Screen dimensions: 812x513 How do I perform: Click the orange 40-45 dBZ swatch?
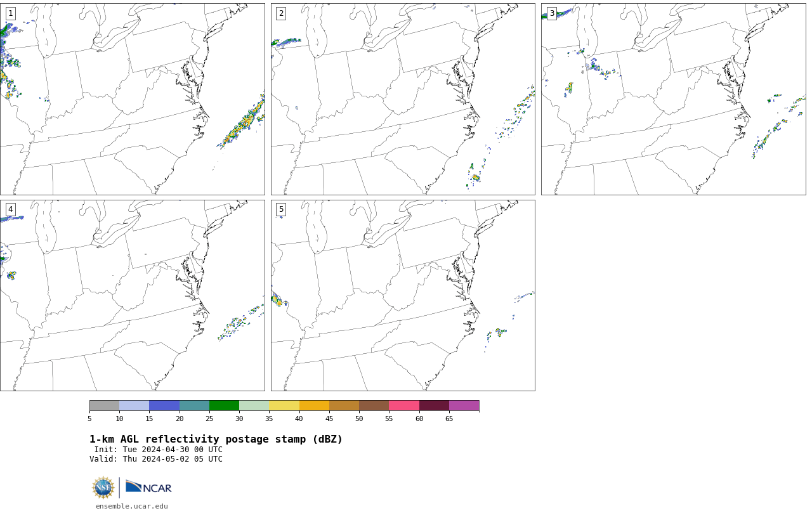(x=314, y=406)
